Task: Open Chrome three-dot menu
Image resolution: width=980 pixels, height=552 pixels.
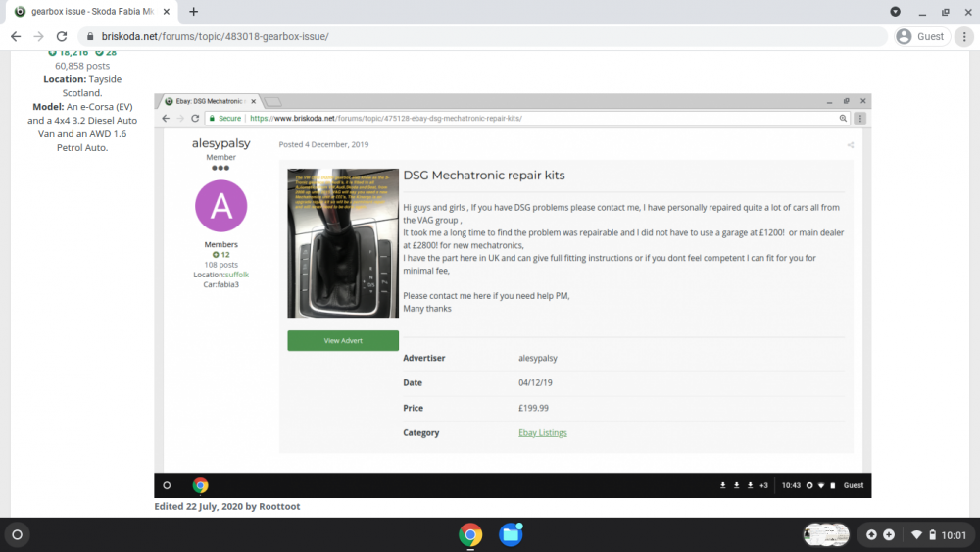Action: [964, 37]
